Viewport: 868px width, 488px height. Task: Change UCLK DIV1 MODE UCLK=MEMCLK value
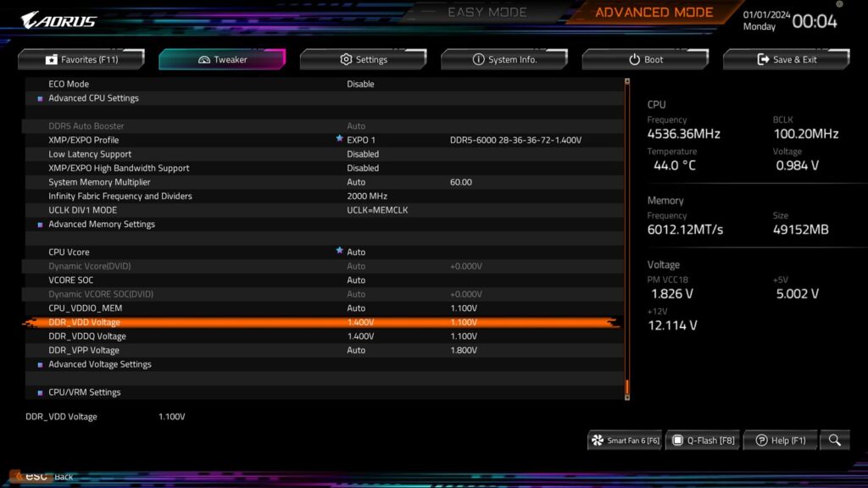point(377,210)
